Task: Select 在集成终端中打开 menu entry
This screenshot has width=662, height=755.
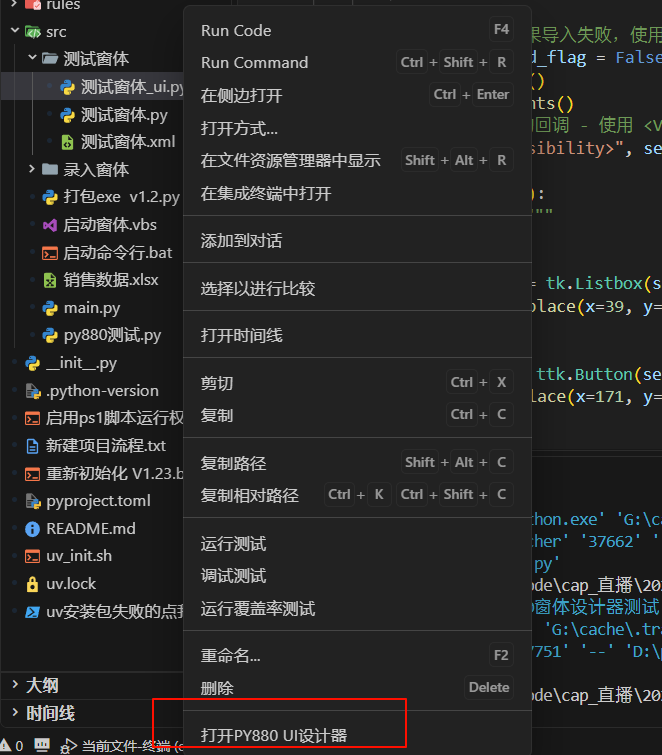Action: [357, 193]
